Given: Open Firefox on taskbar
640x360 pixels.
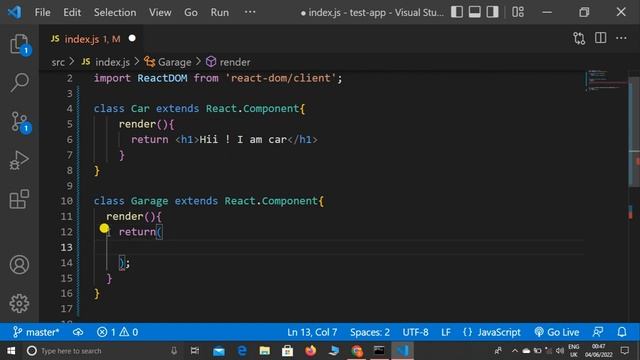Looking at the screenshot, I should (310, 351).
